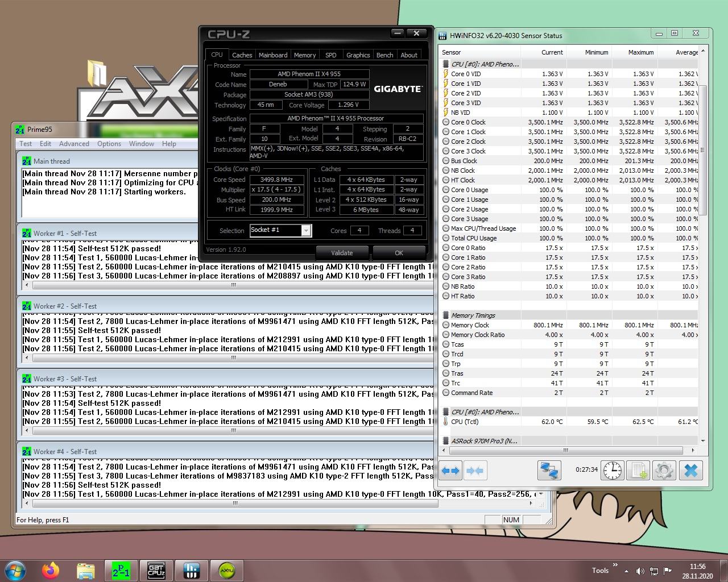Viewport: 728px width, 582px height.
Task: Click the AXTU icon in the taskbar
Action: point(227,570)
